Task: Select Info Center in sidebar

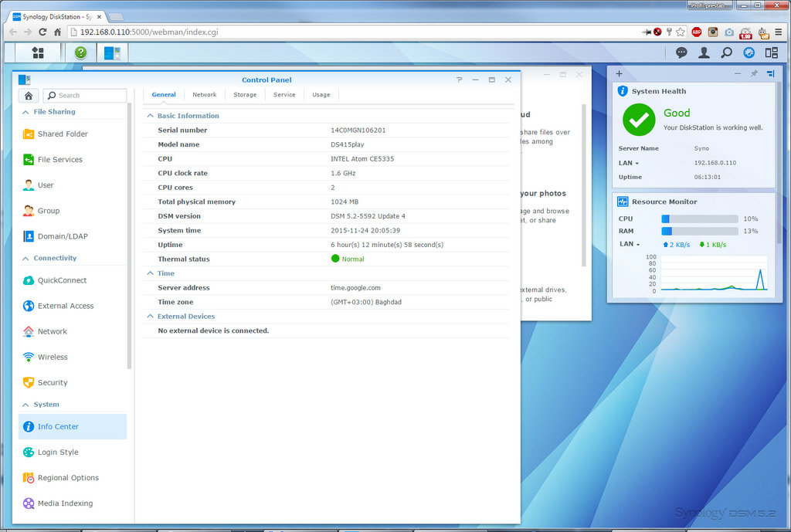Action: pos(72,427)
